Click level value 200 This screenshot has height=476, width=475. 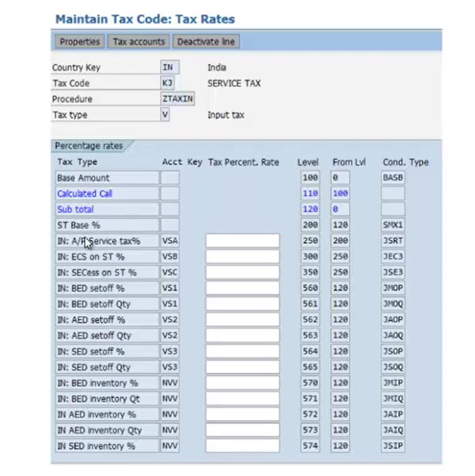pos(310,225)
